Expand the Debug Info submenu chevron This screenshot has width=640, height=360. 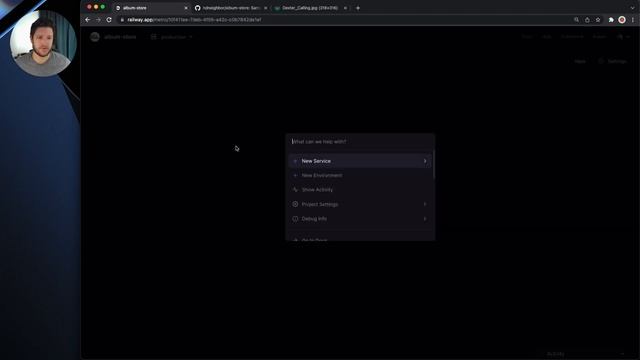[x=425, y=219]
